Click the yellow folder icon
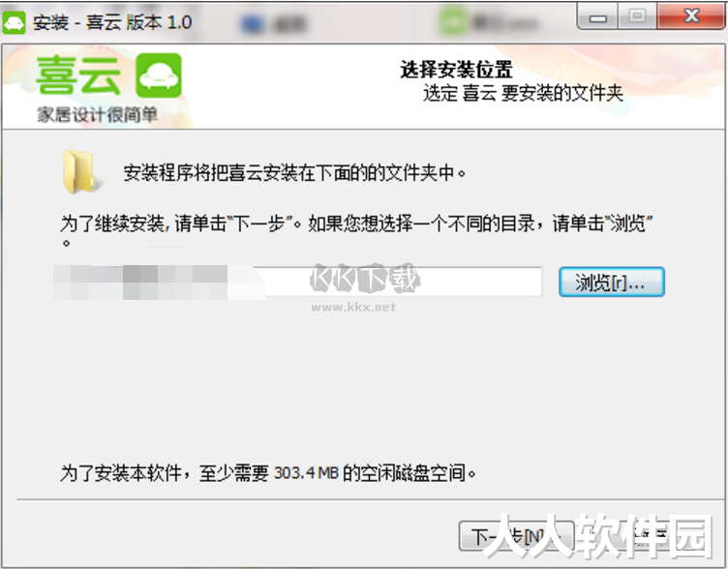728x569 pixels. point(79,171)
